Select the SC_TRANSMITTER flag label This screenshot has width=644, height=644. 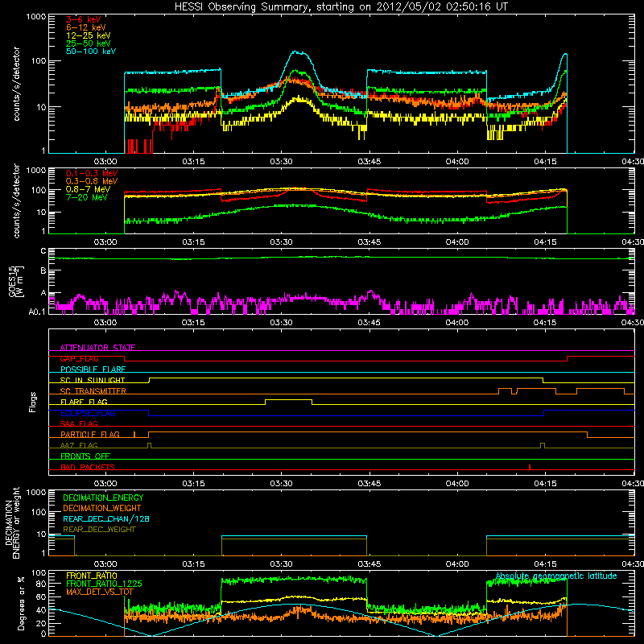pyautogui.click(x=93, y=391)
